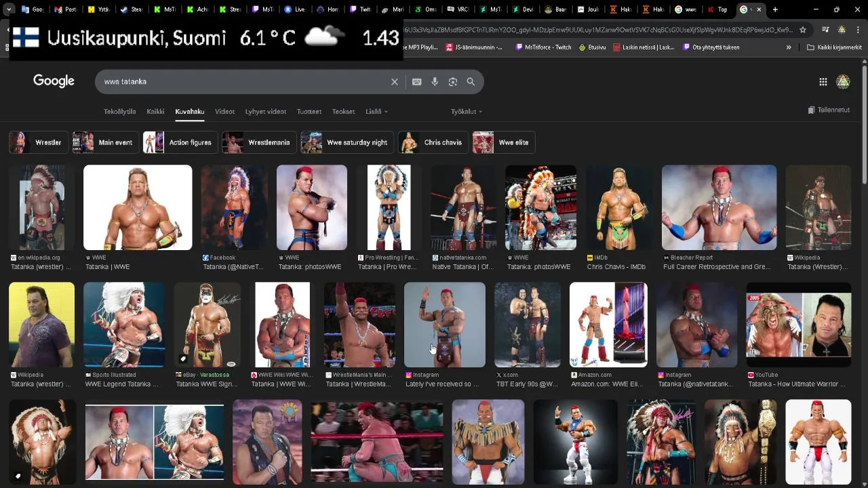
Task: Open the Bleacher Report career retrospective image
Action: click(719, 207)
